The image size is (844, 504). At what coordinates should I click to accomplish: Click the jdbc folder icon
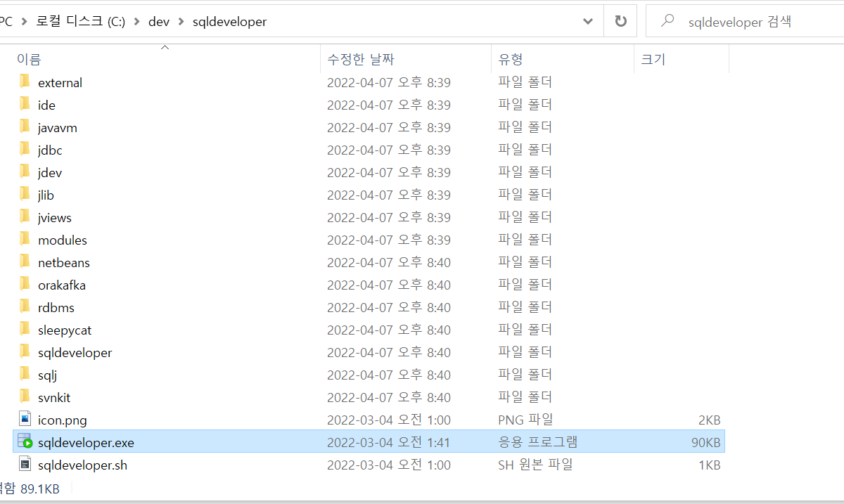point(25,150)
